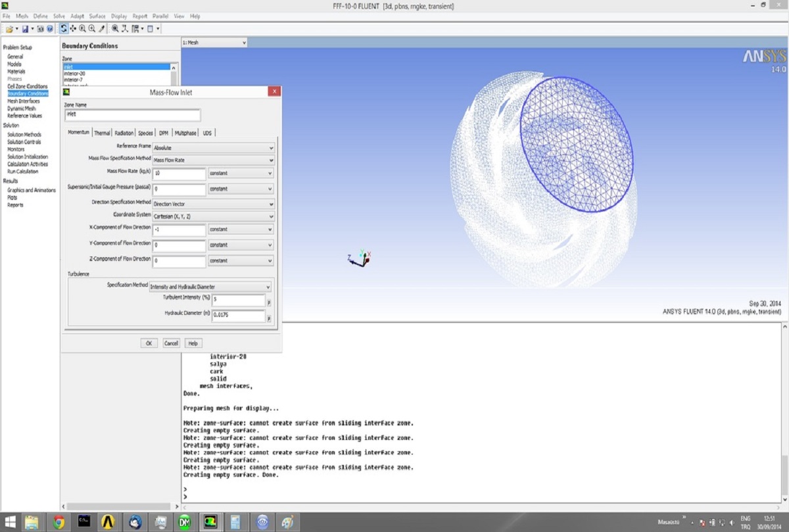Click OK in the Mass-Flow Inlet dialog
Image resolution: width=789 pixels, height=532 pixels.
pos(149,343)
